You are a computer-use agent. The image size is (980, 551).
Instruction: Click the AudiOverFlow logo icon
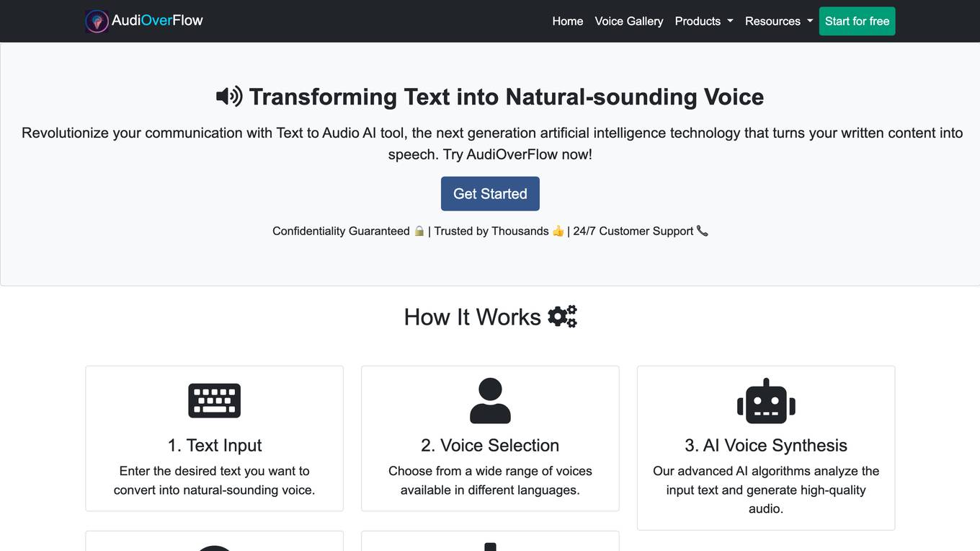(x=97, y=22)
